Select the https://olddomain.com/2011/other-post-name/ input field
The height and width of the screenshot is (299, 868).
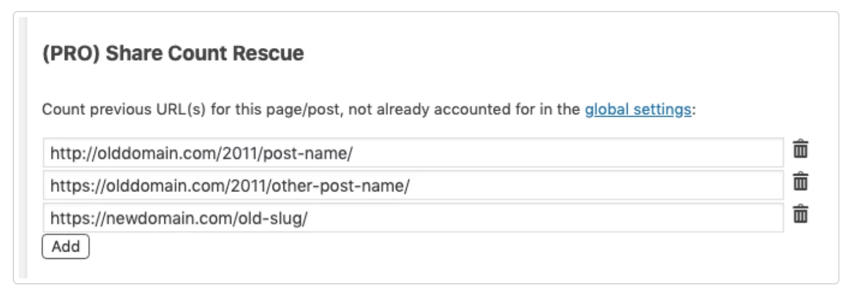pos(413,185)
